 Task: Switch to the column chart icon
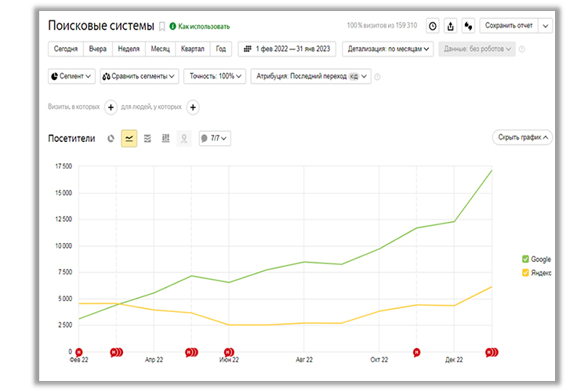pyautogui.click(x=165, y=139)
